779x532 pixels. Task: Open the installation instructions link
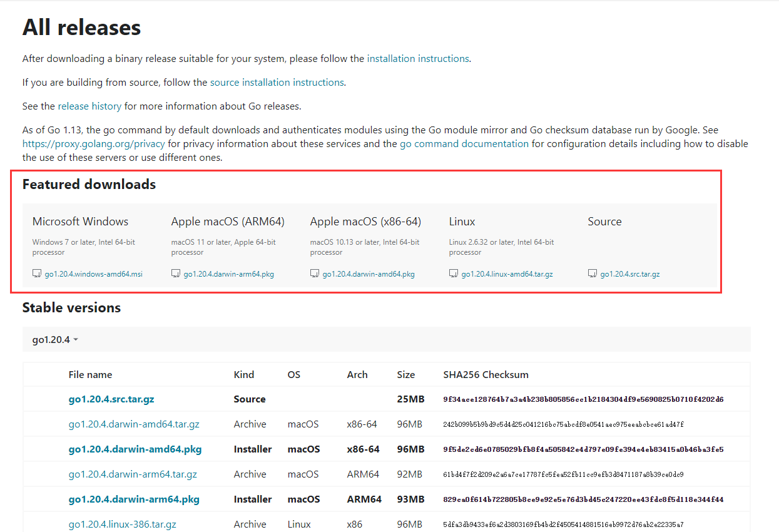[418, 58]
